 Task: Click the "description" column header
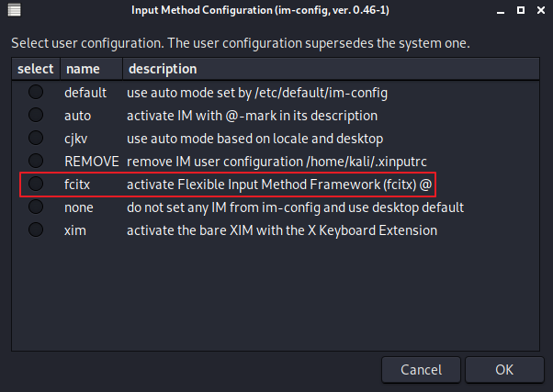pyautogui.click(x=162, y=69)
